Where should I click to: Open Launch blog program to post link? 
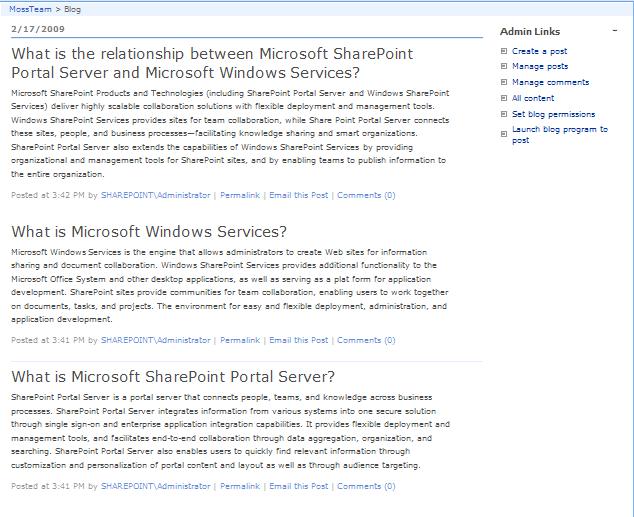click(x=560, y=135)
